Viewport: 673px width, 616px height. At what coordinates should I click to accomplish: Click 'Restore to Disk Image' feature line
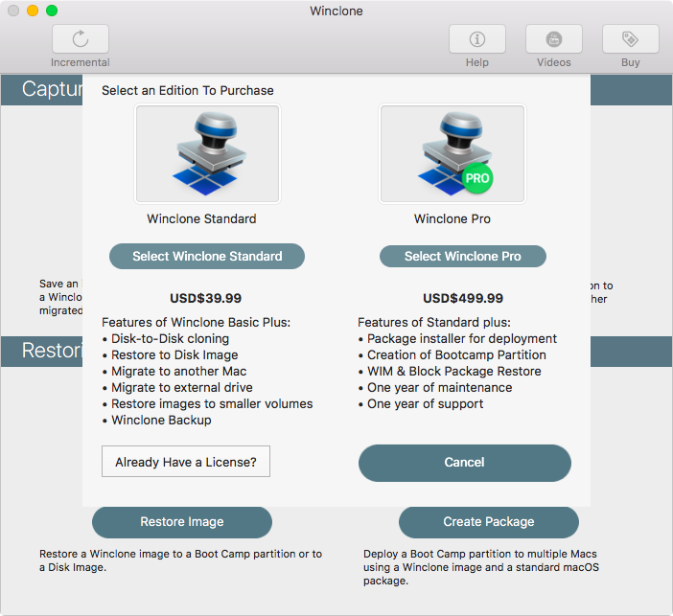click(x=174, y=355)
